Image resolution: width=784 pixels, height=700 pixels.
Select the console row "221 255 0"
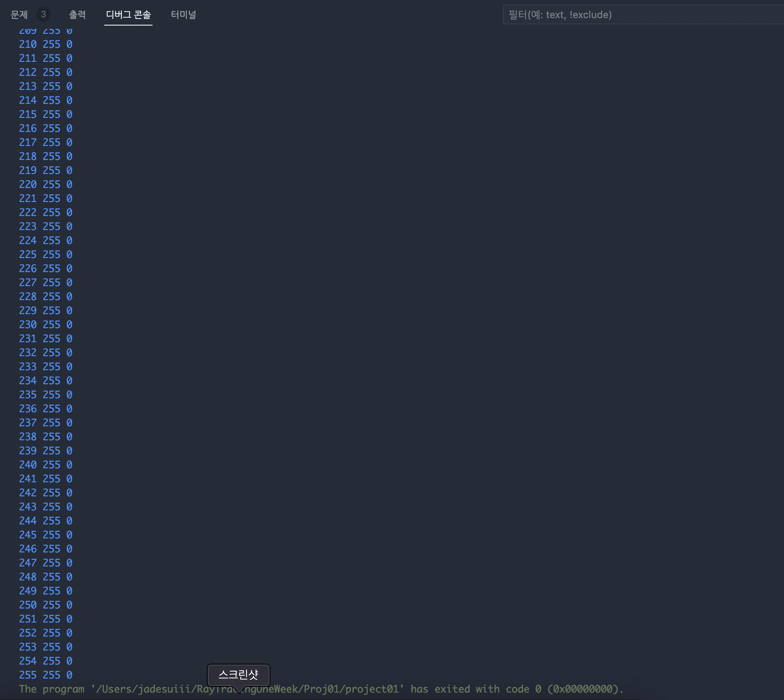pyautogui.click(x=46, y=198)
